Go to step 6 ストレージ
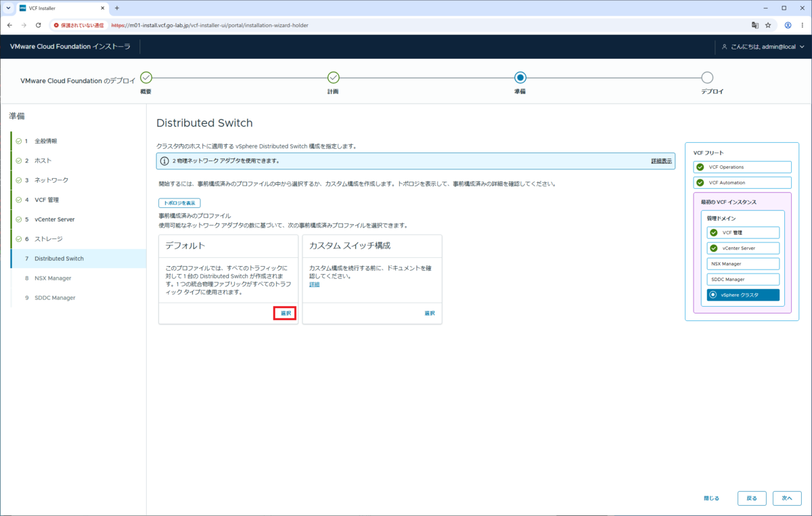The image size is (812, 516). (x=78, y=239)
